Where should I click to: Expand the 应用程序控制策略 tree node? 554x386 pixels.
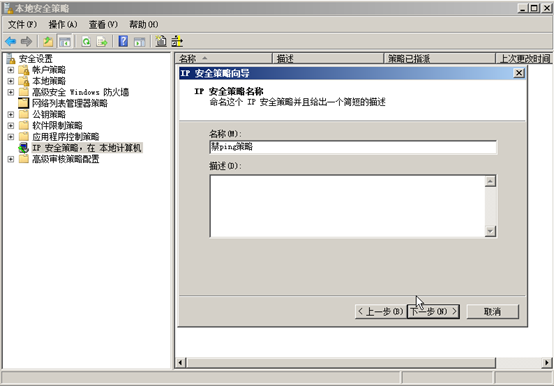point(11,137)
